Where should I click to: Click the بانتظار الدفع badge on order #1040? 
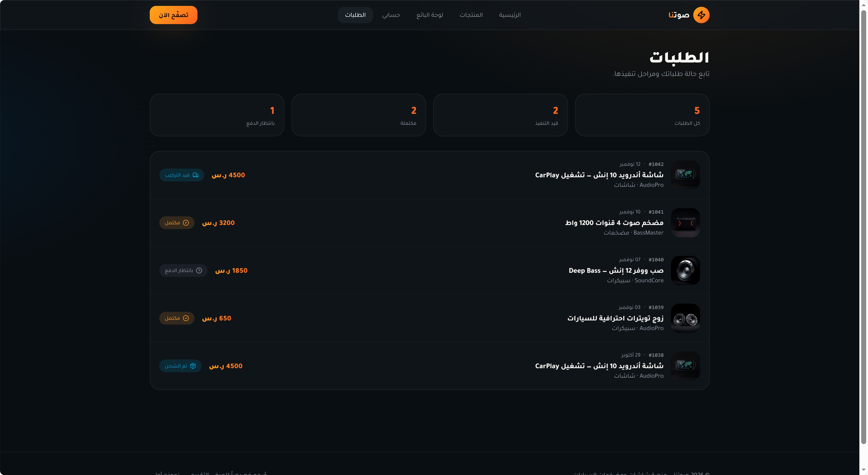coord(184,270)
